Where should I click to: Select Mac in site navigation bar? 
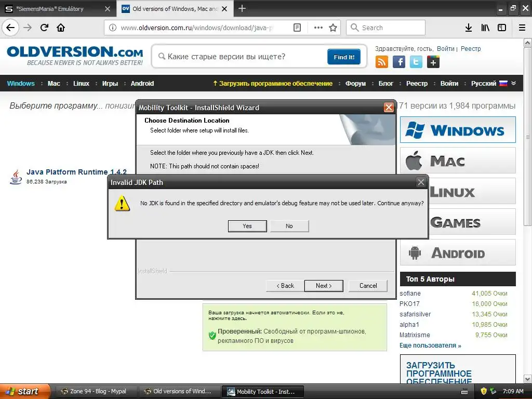pyautogui.click(x=54, y=84)
